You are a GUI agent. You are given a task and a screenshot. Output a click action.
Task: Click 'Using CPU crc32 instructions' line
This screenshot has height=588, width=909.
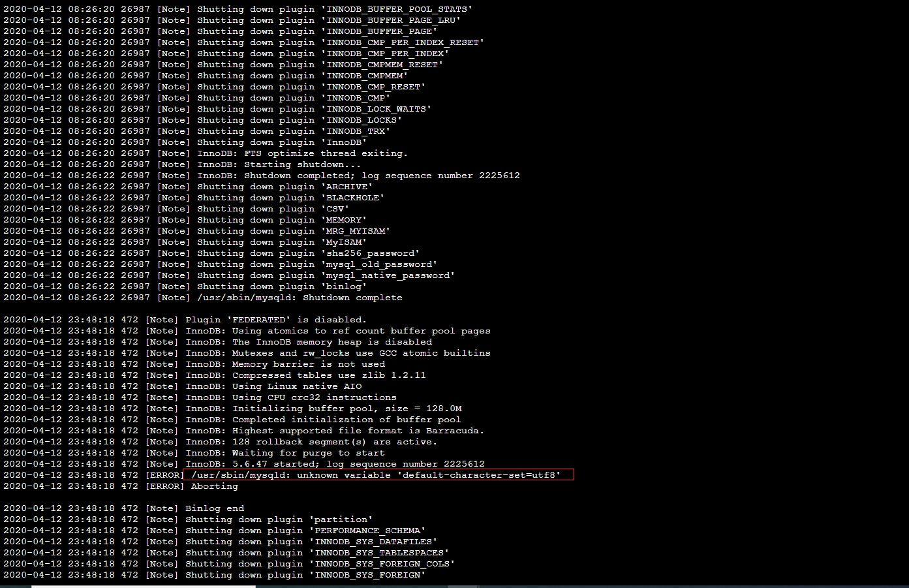200,397
